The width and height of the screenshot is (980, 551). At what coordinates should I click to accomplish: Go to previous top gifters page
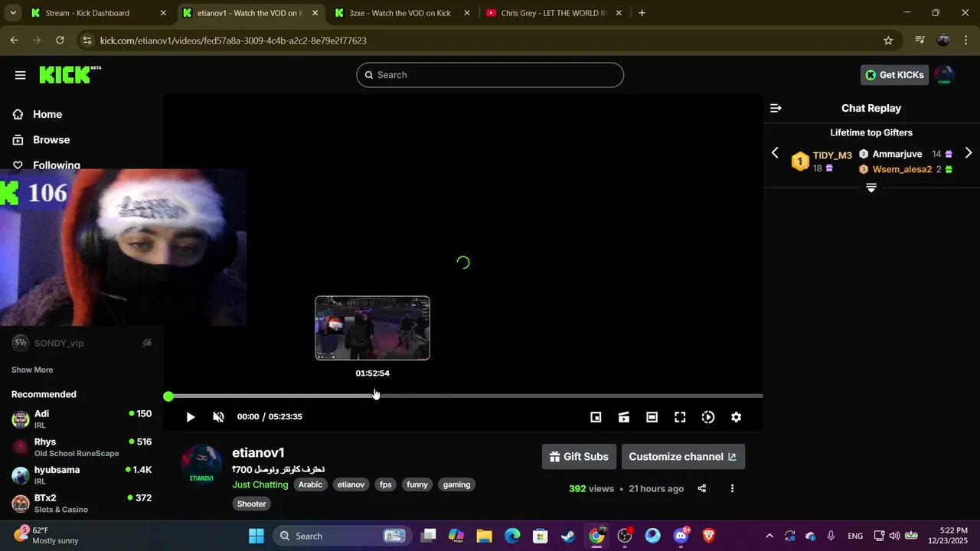click(x=775, y=153)
